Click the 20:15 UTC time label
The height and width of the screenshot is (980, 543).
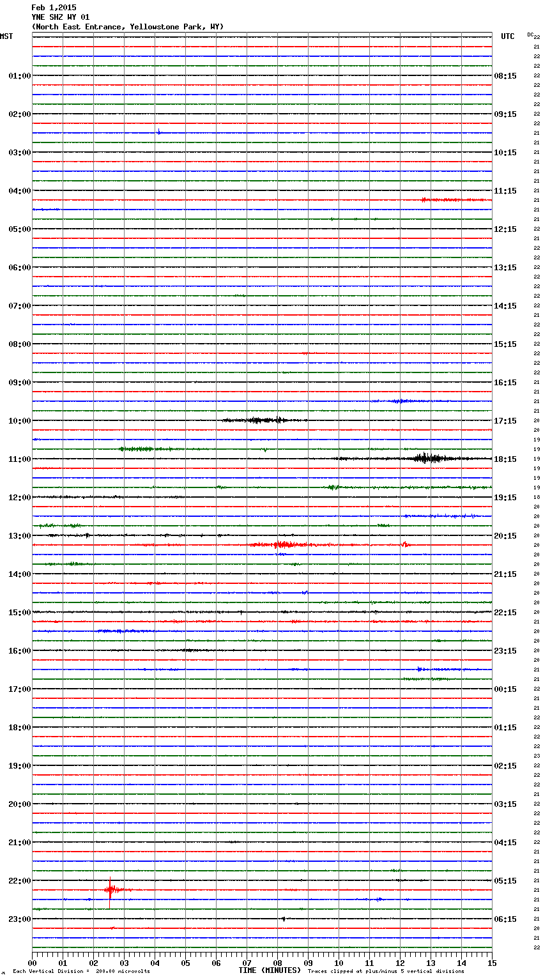tap(505, 536)
